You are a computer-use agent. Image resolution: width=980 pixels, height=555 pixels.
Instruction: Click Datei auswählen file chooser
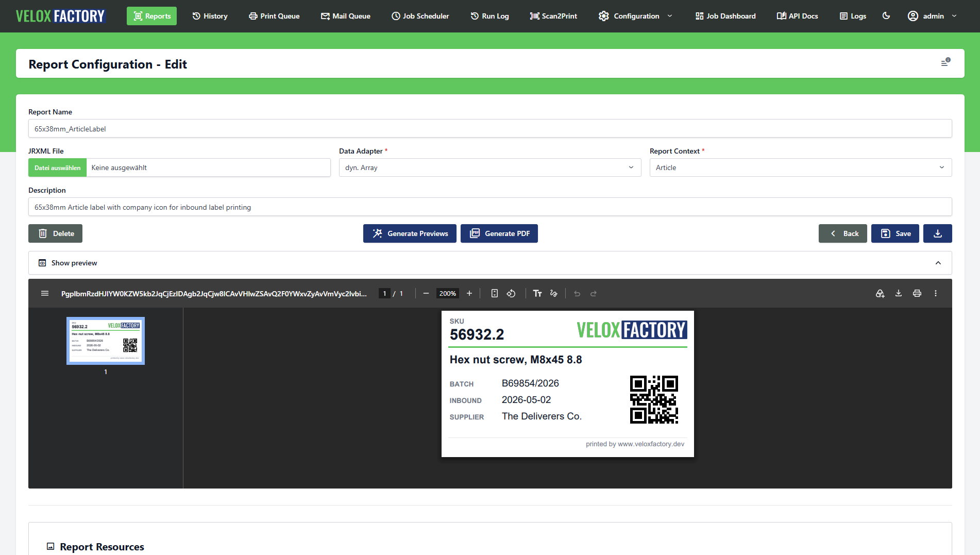pyautogui.click(x=57, y=167)
